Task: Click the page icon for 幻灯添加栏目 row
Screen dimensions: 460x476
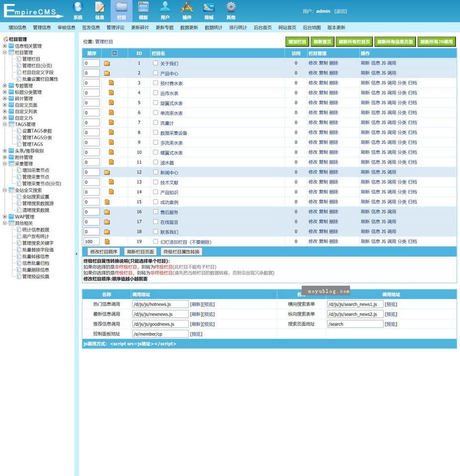Action: 107,242
